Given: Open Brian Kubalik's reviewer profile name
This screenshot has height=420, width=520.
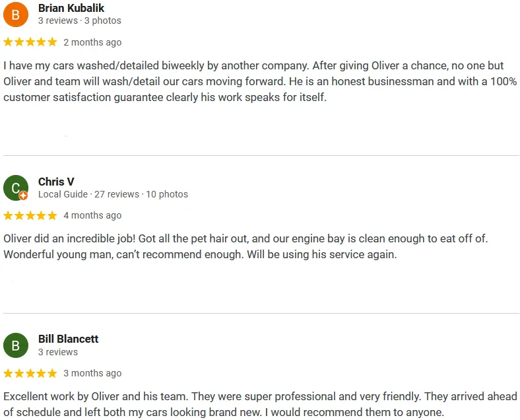Looking at the screenshot, I should 71,8.
